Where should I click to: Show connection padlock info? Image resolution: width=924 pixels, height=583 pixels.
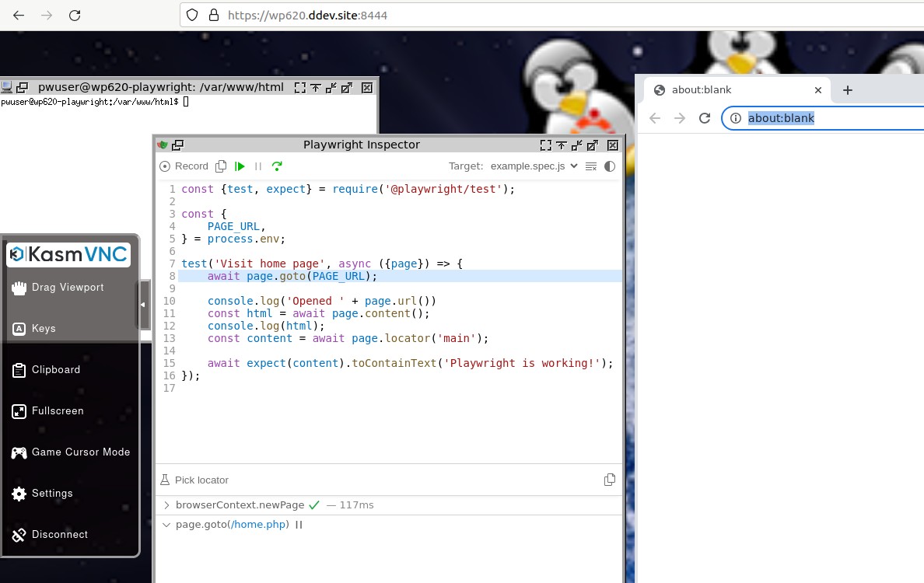point(214,16)
